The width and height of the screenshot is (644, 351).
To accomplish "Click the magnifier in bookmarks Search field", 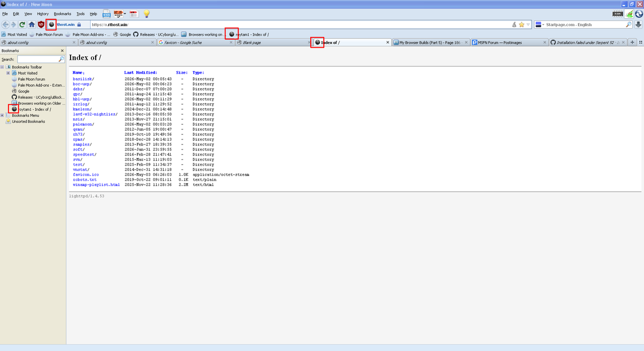I will pyautogui.click(x=61, y=59).
